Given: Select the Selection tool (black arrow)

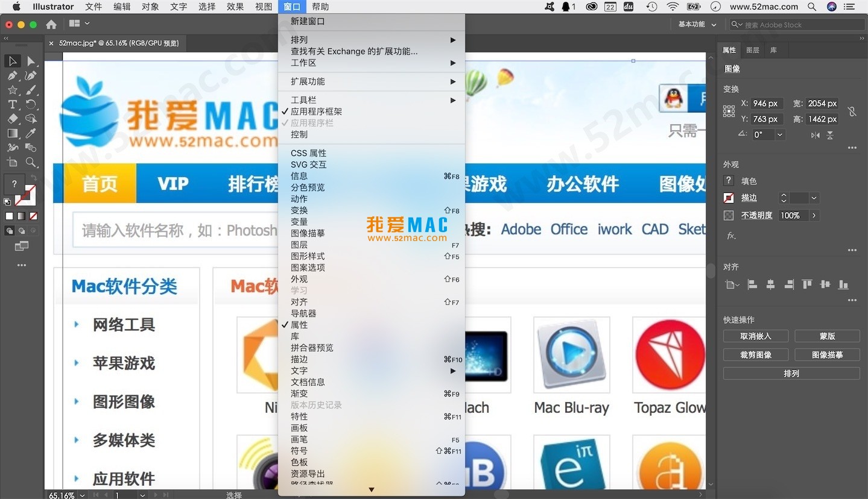Looking at the screenshot, I should point(13,61).
